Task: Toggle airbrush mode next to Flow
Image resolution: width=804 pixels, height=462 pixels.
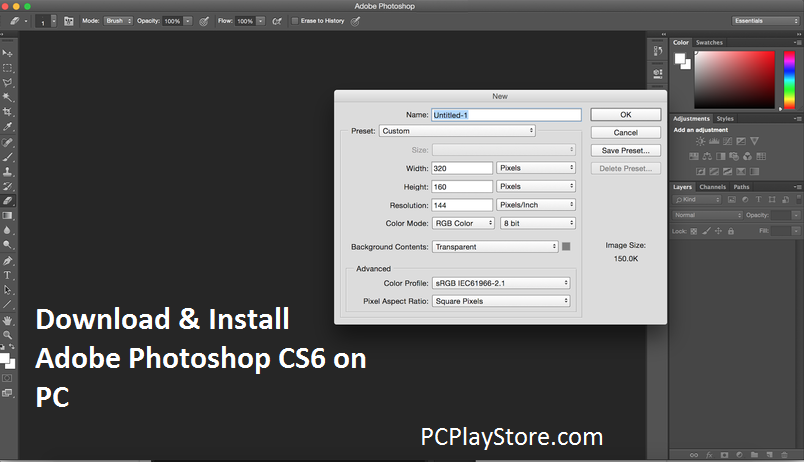Action: 277,21
